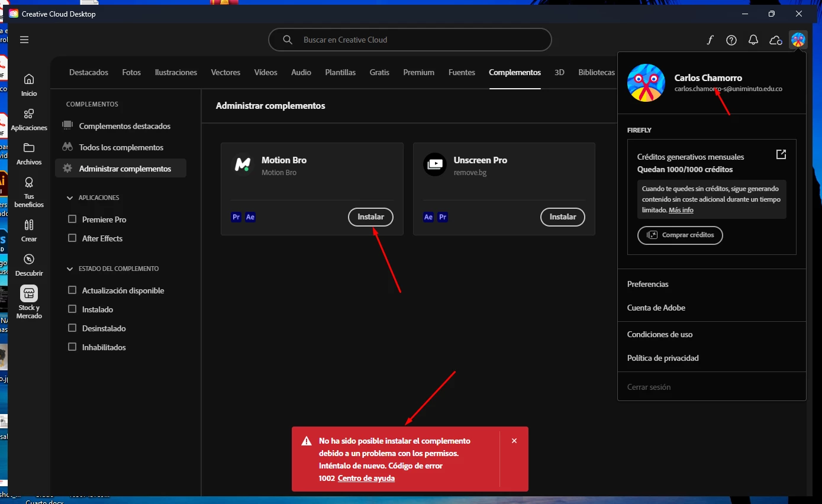This screenshot has width=822, height=504.
Task: Check the After Effects filter
Action: tap(72, 238)
